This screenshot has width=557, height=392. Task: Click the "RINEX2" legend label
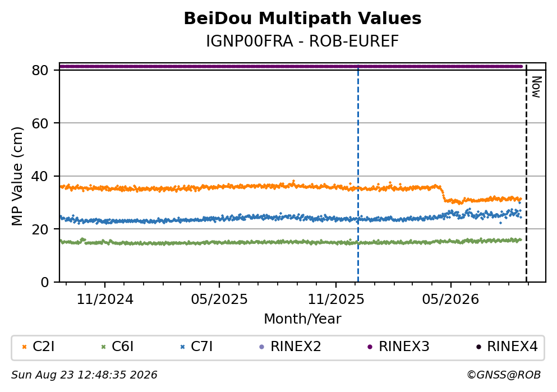[296, 347]
